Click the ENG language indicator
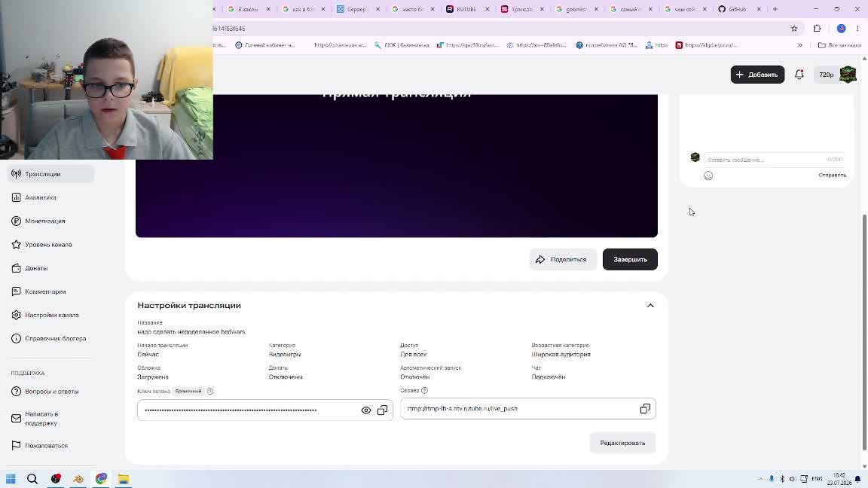The image size is (868, 488). (x=817, y=479)
